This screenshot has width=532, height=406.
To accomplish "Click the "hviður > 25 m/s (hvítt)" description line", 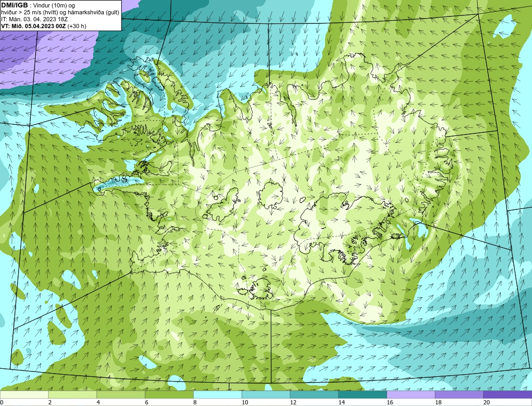I will 60,13.
